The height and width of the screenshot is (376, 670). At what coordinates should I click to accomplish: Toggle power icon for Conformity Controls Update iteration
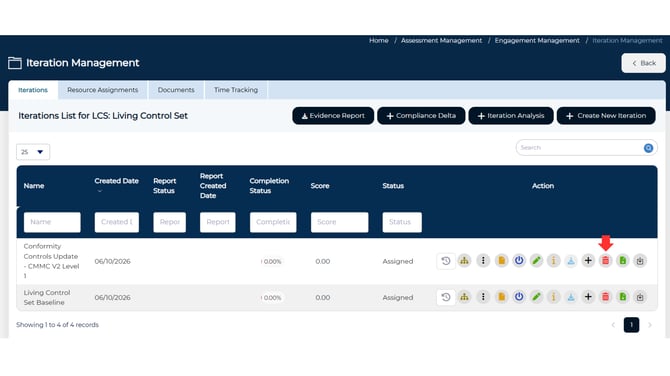tap(519, 261)
